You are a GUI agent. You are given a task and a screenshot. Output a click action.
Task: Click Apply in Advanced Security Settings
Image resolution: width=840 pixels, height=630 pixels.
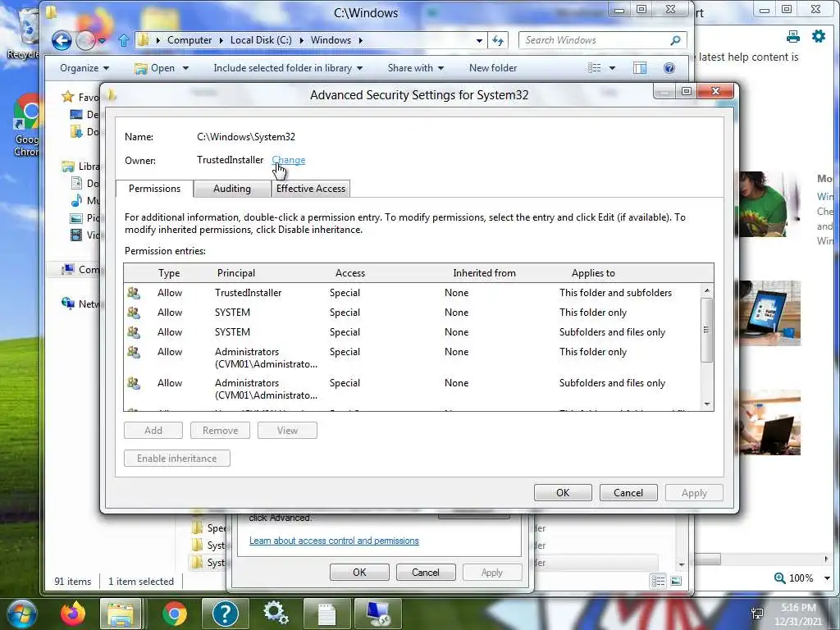coord(694,493)
